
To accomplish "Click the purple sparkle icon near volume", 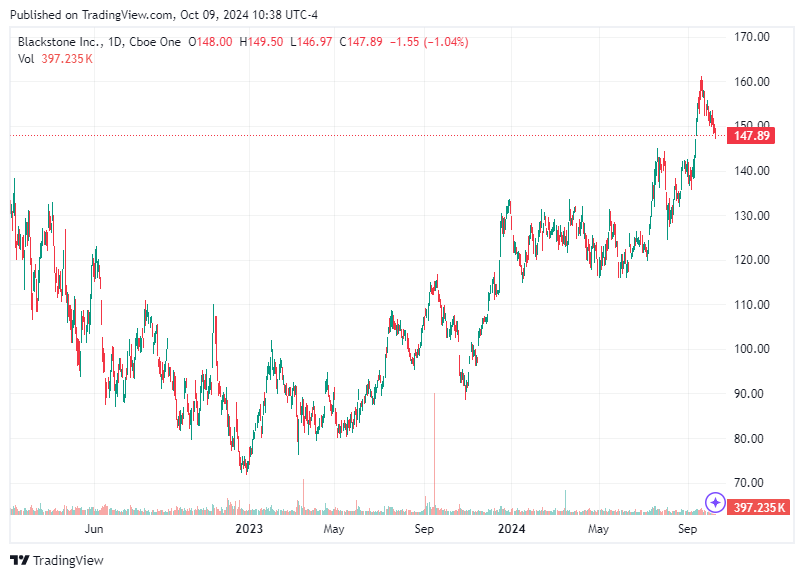I will [x=715, y=503].
